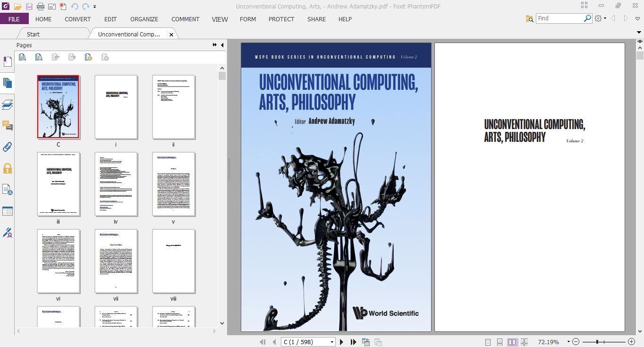Jump to last page double arrow
644x347 pixels.
coord(353,342)
